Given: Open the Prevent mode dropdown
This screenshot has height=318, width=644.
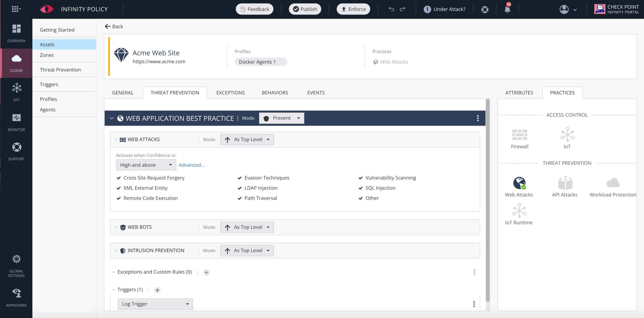Looking at the screenshot, I should [x=281, y=118].
